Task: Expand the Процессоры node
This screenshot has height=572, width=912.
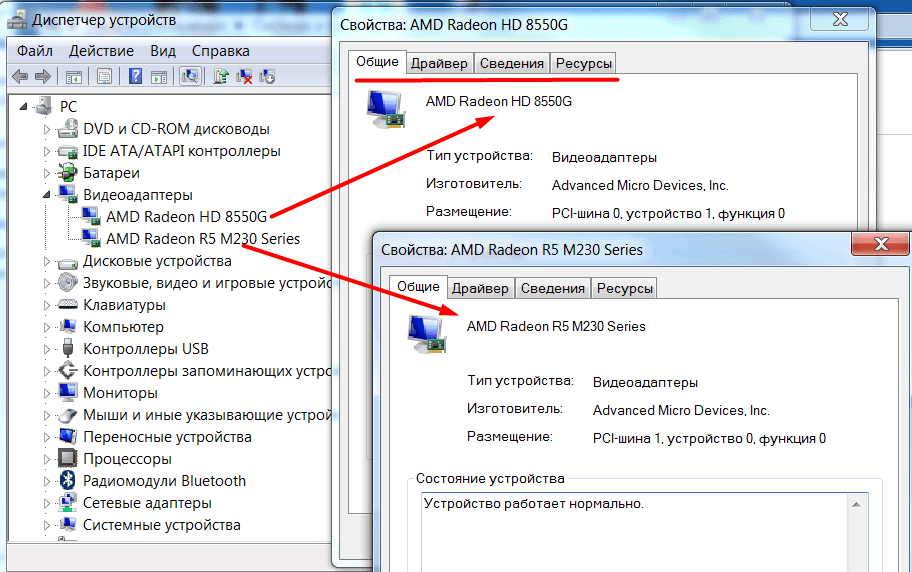Action: click(x=47, y=459)
